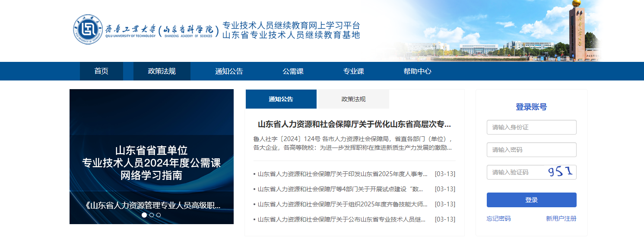This screenshot has width=644, height=241.
Task: Open 首页 in the navigation bar
Action: tap(102, 71)
